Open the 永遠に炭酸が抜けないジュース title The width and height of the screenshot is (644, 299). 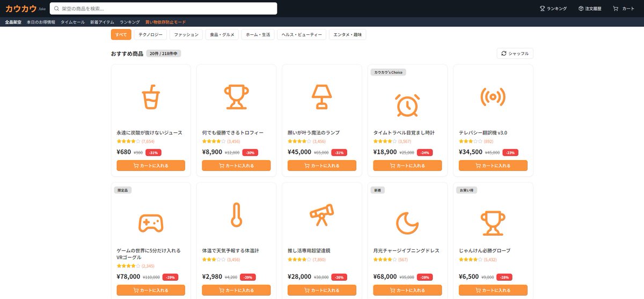pos(149,132)
